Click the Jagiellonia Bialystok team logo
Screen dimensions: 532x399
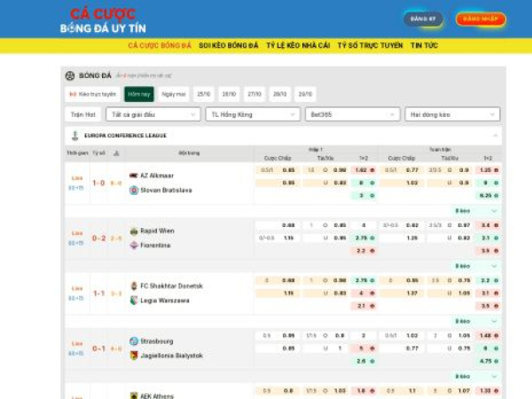click(x=134, y=356)
